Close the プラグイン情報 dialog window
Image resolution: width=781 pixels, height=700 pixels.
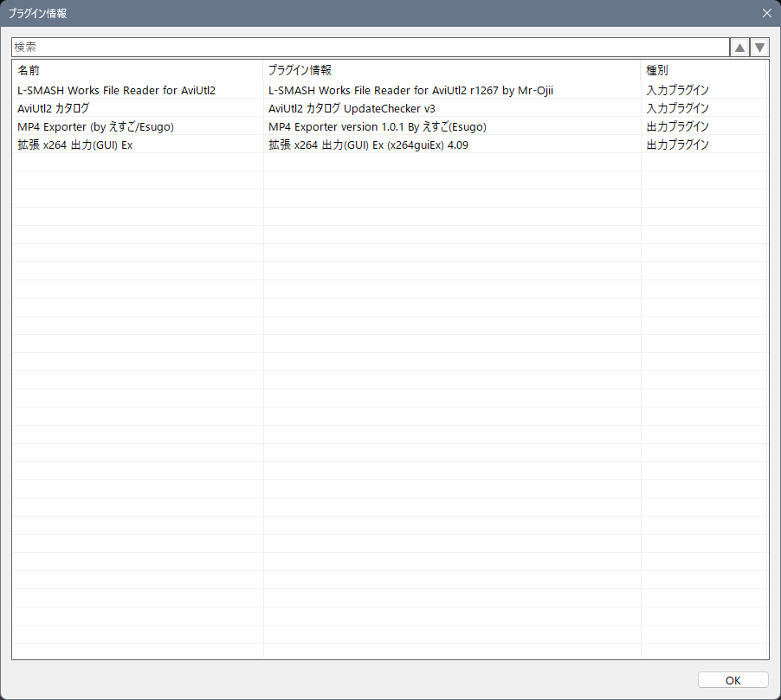pyautogui.click(x=765, y=13)
